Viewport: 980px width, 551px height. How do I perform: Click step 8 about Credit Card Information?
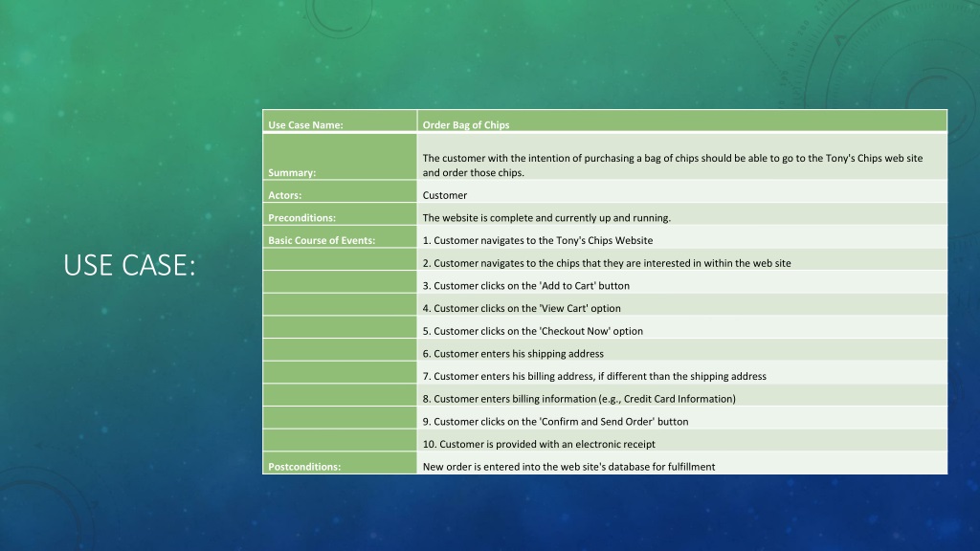coord(579,399)
